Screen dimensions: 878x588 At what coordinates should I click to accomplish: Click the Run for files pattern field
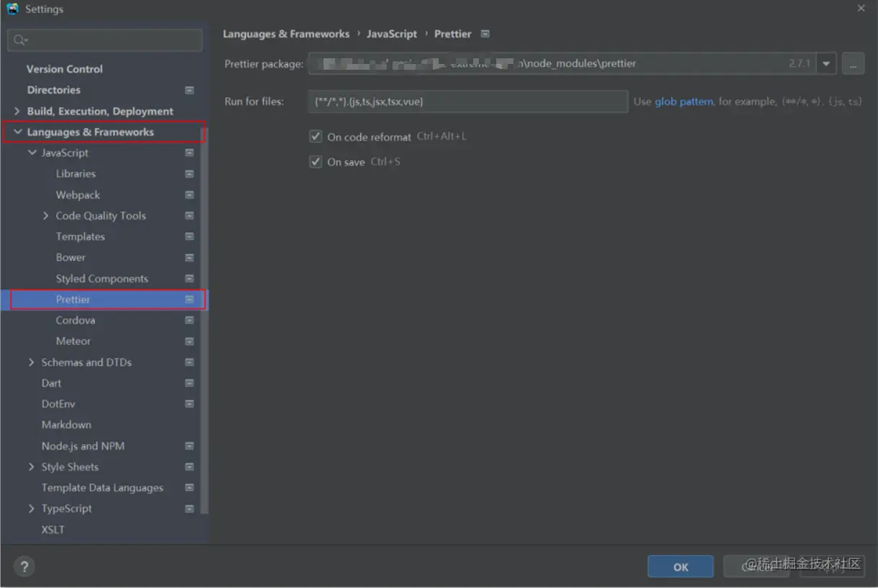click(468, 101)
